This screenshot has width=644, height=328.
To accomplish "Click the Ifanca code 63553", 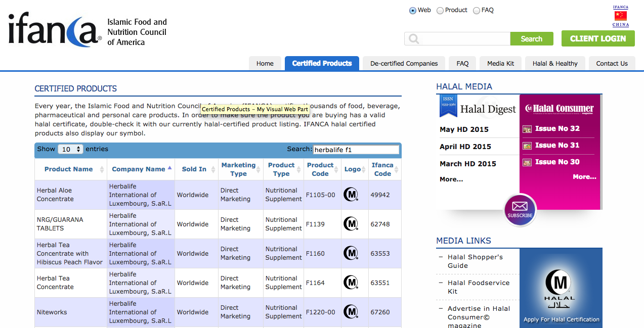I will point(380,253).
